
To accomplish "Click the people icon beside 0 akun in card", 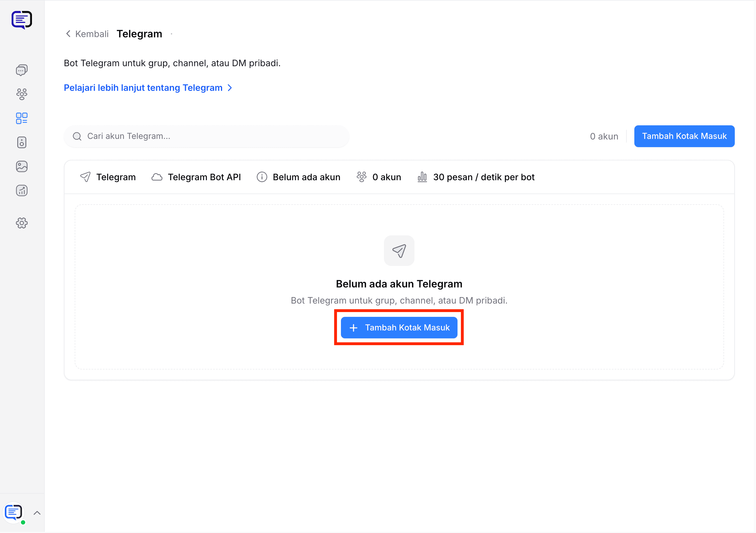I will click(x=362, y=177).
